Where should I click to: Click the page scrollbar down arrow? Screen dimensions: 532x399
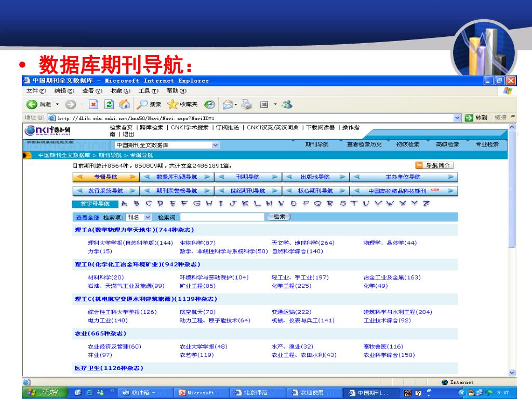coord(512,373)
